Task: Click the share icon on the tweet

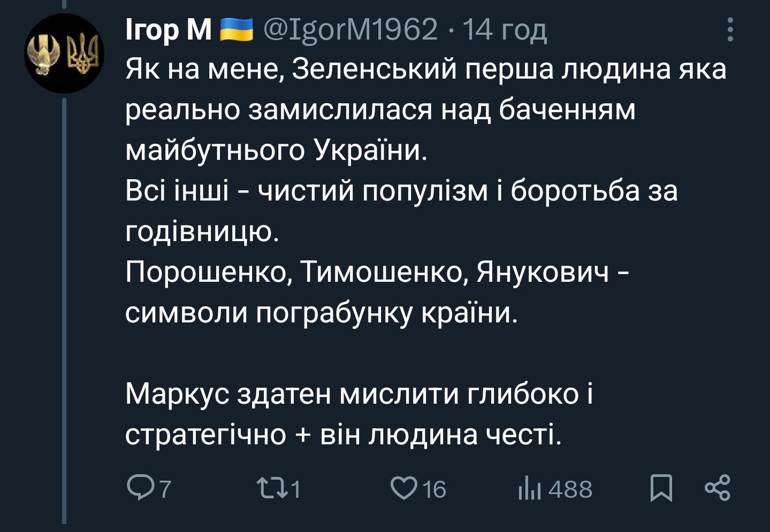Action: [718, 488]
